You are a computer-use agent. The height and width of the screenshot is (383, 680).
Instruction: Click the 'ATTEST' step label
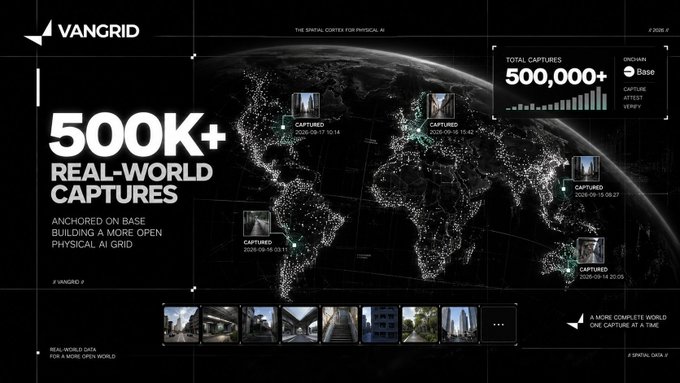(633, 98)
